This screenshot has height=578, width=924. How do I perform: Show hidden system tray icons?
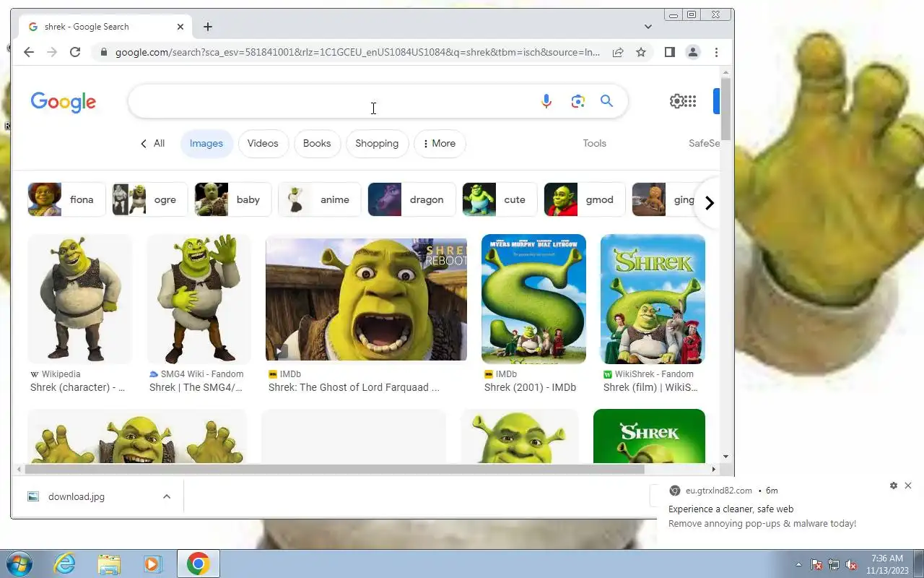[798, 564]
